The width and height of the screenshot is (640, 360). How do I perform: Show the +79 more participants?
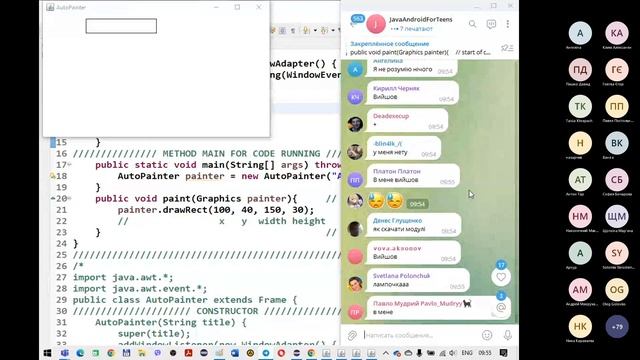pos(617,327)
